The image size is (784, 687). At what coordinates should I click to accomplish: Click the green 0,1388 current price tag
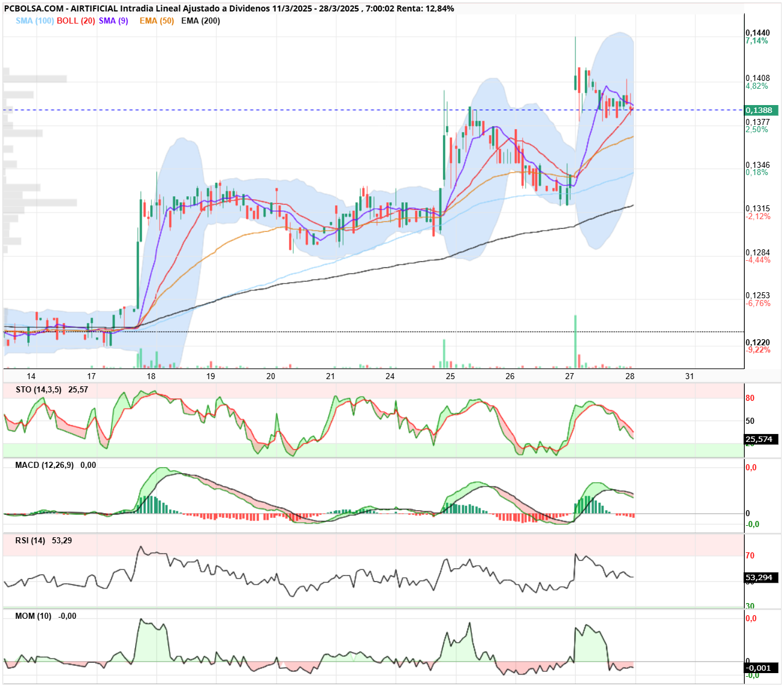click(760, 110)
